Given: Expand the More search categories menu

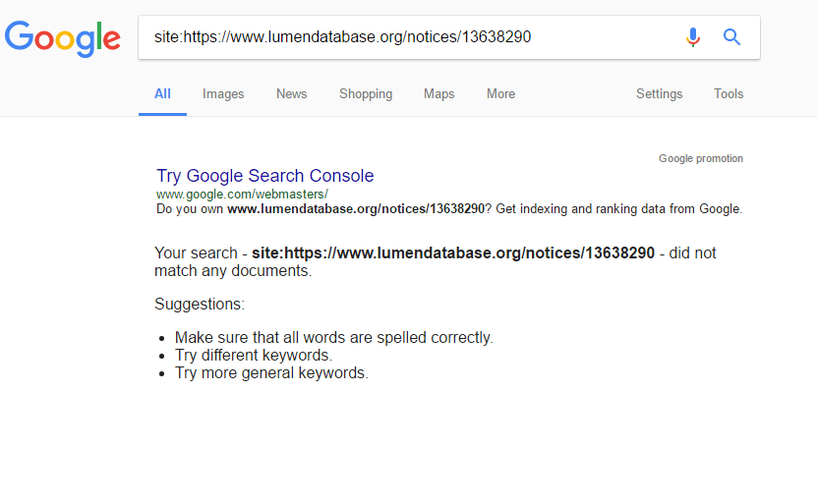Looking at the screenshot, I should [x=500, y=93].
